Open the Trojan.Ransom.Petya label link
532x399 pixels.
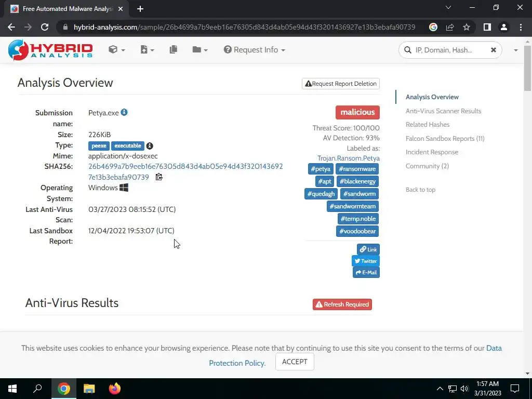click(x=349, y=158)
